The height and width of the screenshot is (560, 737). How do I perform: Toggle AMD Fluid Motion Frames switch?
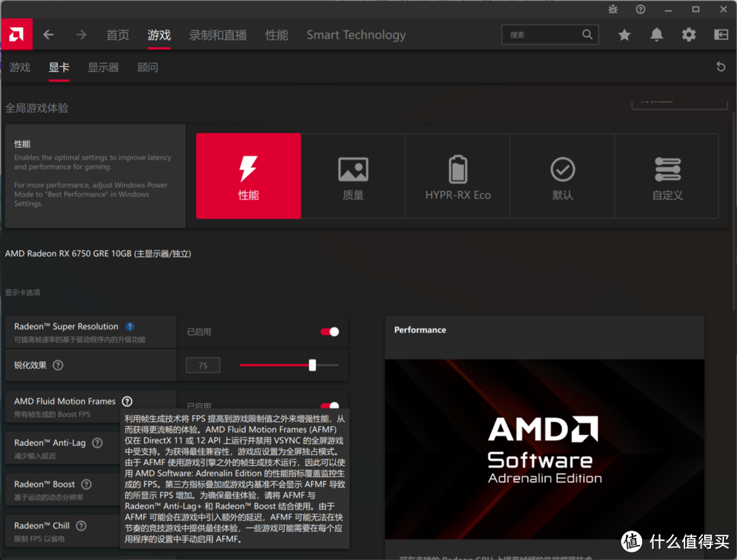330,405
